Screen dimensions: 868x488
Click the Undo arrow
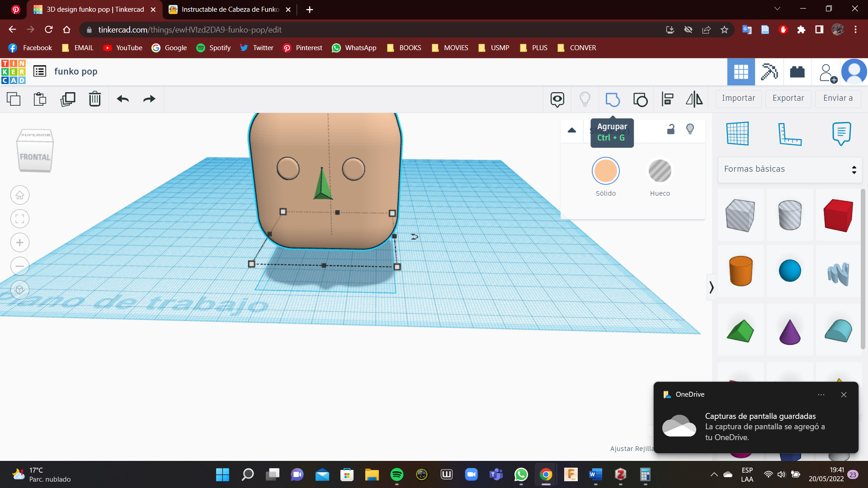123,99
